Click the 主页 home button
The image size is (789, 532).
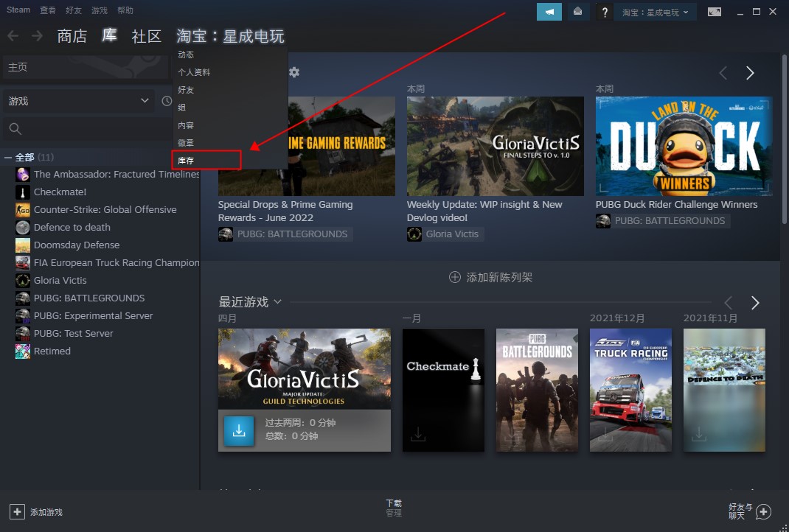pyautogui.click(x=86, y=67)
